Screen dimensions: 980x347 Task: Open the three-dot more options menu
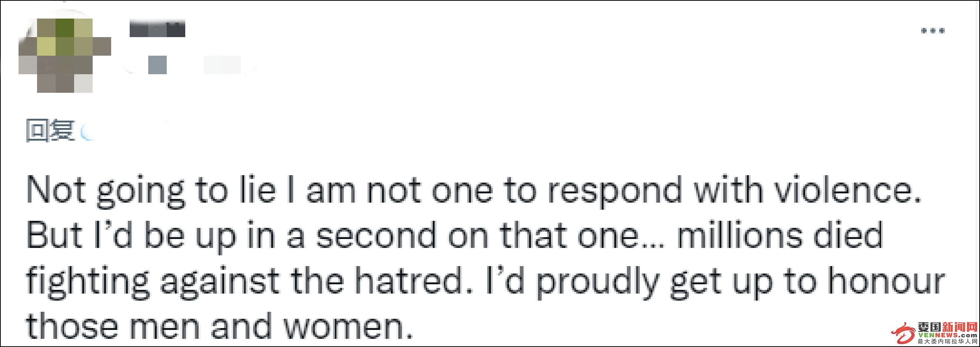click(x=933, y=31)
